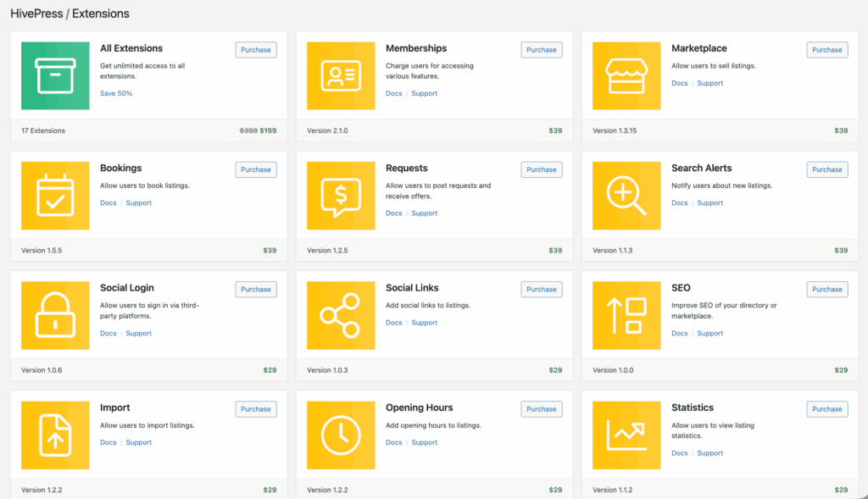
Task: Click the Statistics card title
Action: pos(693,408)
